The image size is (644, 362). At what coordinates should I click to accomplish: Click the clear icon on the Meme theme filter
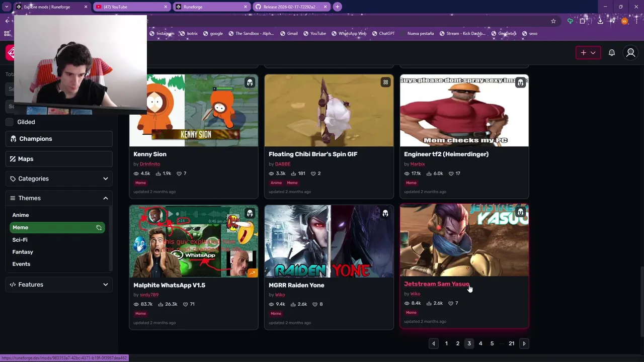(x=99, y=228)
